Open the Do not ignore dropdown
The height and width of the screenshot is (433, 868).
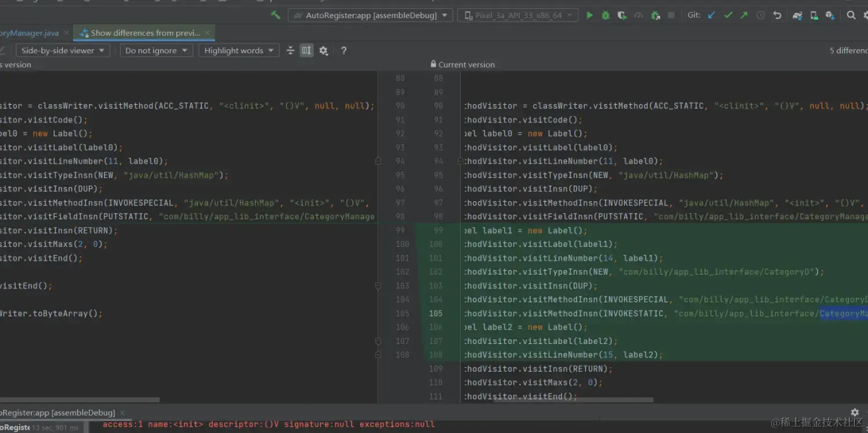156,50
